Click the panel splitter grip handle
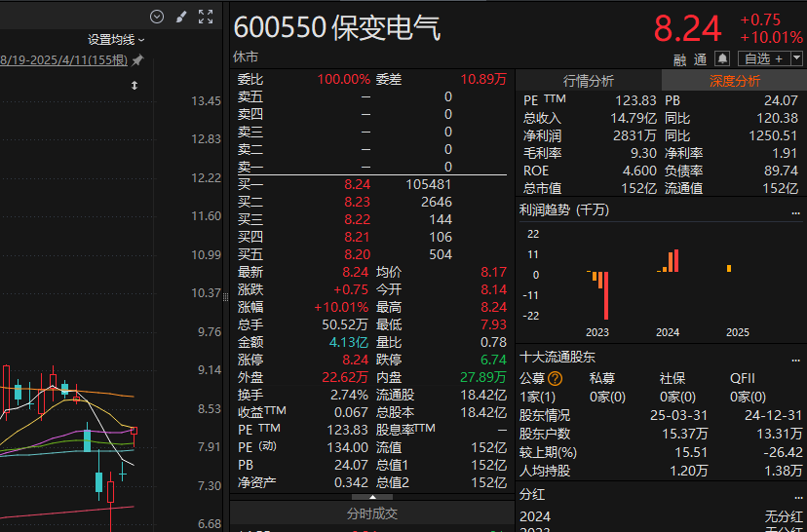Viewport: 807px width, 532px height. click(225, 297)
